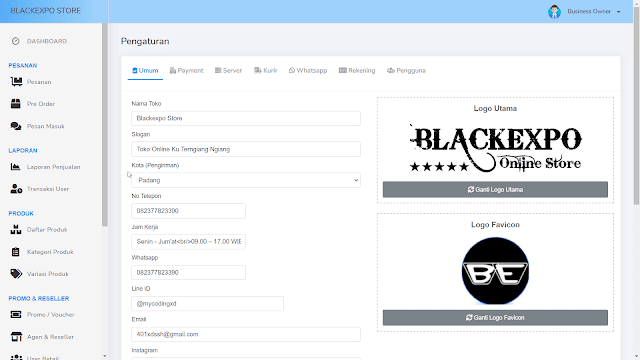Viewport: 640px width, 360px height.
Task: Select the Umum tab
Action: (x=145, y=71)
